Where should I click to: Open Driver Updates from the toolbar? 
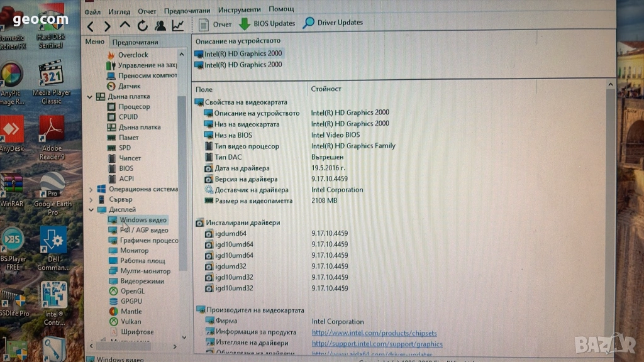click(x=333, y=23)
